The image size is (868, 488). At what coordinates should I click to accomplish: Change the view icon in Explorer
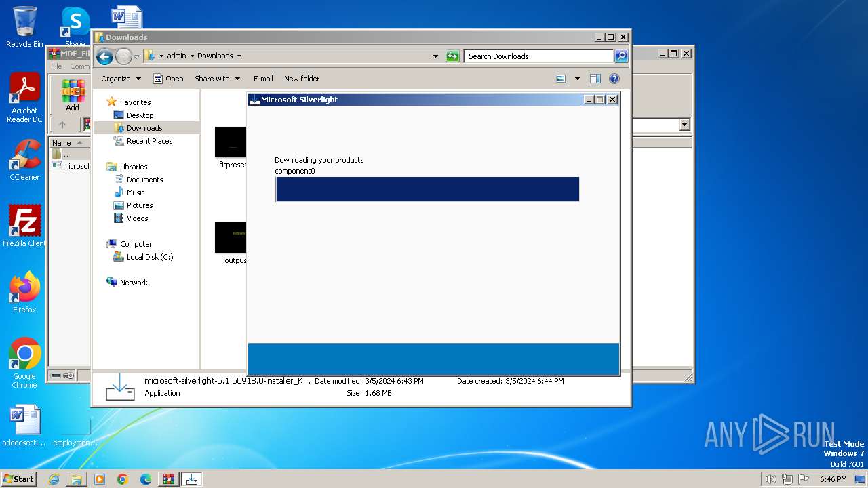pos(561,79)
